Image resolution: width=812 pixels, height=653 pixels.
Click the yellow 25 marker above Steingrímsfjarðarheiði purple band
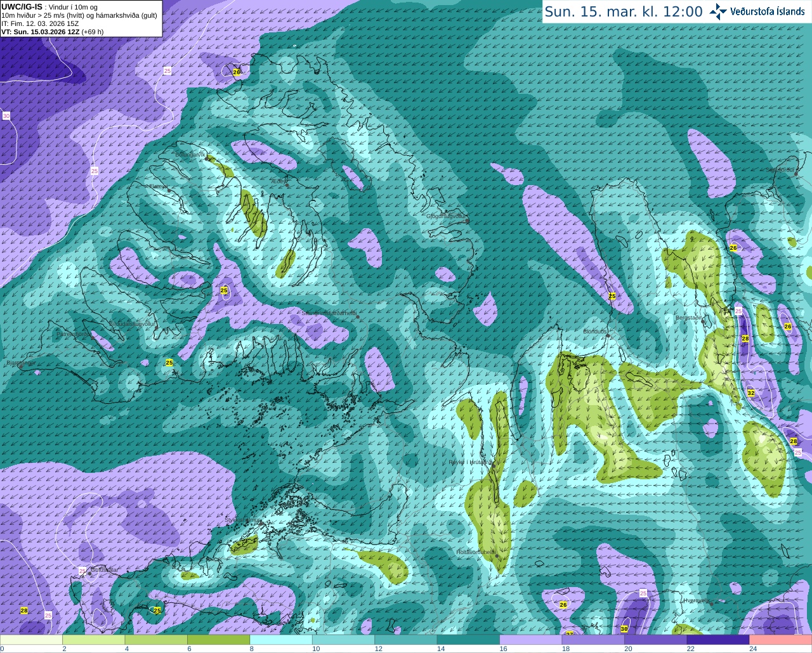224,290
